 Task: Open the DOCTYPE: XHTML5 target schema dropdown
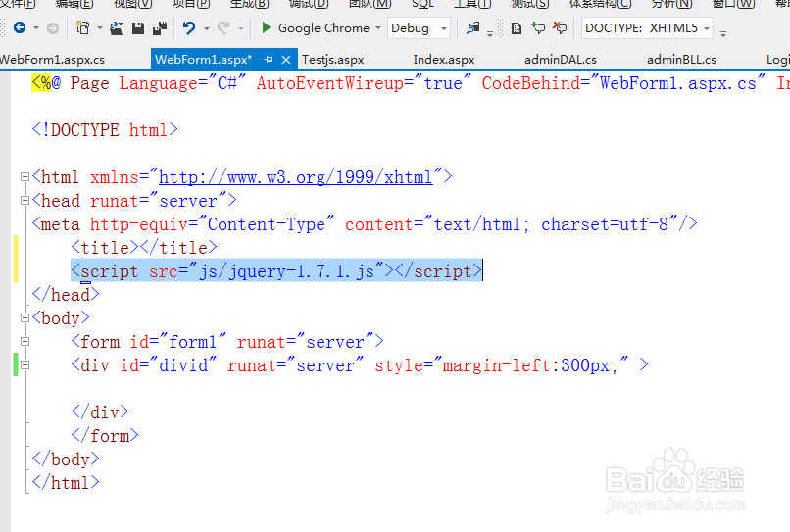(x=647, y=28)
